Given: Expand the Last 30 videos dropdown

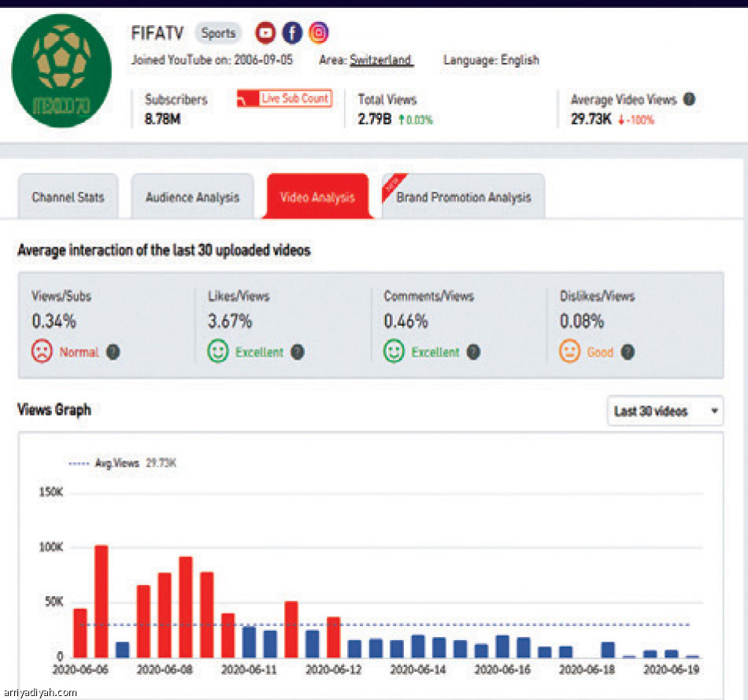Looking at the screenshot, I should [665, 411].
